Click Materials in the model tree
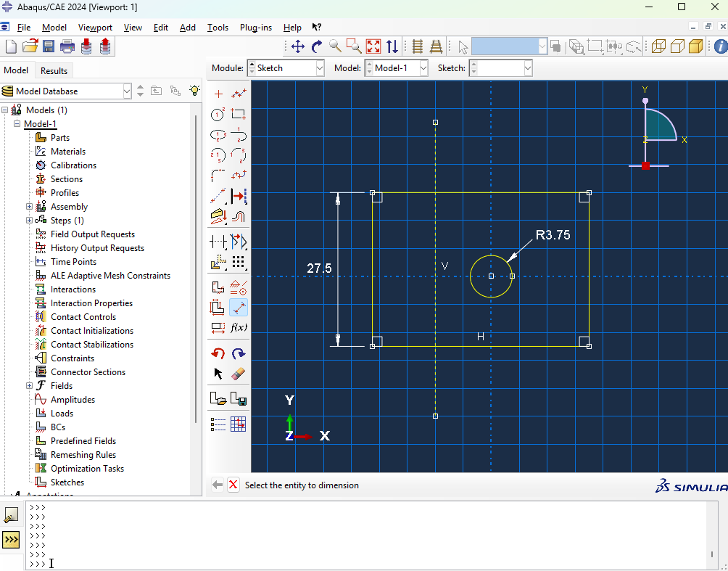Image resolution: width=728 pixels, height=571 pixels. (x=67, y=152)
